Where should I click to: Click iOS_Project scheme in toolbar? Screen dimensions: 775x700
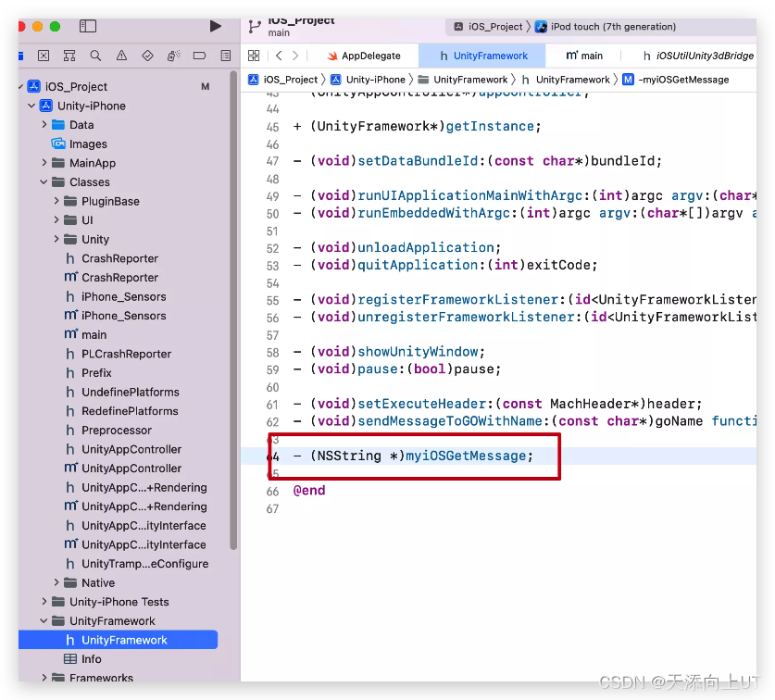[x=488, y=27]
